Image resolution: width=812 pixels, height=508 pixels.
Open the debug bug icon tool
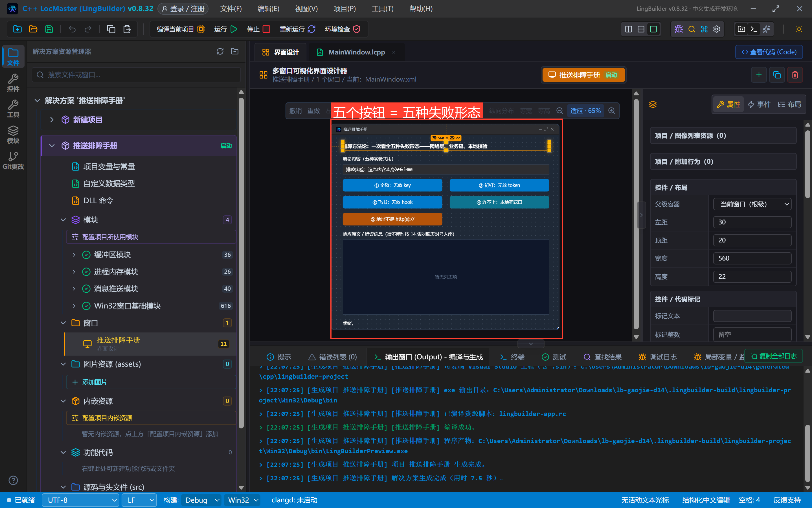tap(679, 29)
